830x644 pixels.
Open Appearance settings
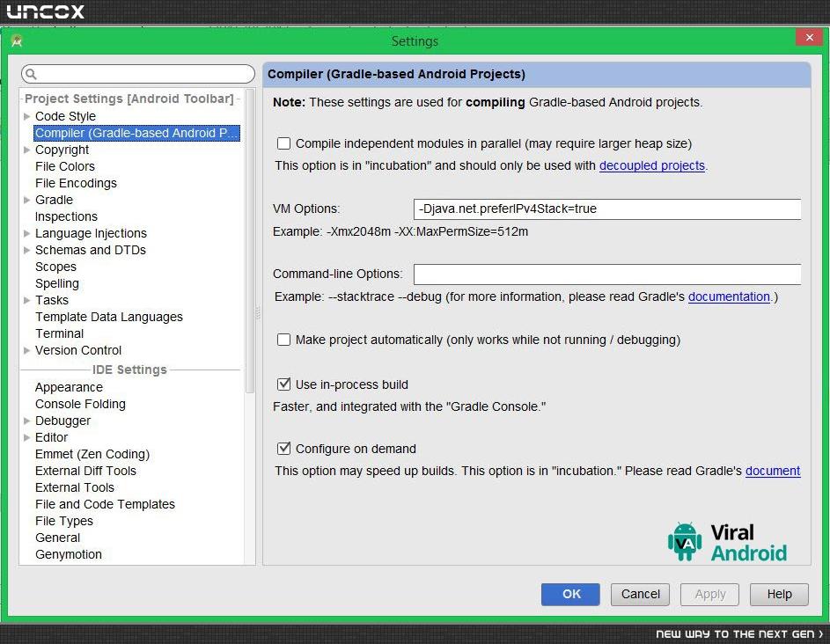click(x=69, y=387)
